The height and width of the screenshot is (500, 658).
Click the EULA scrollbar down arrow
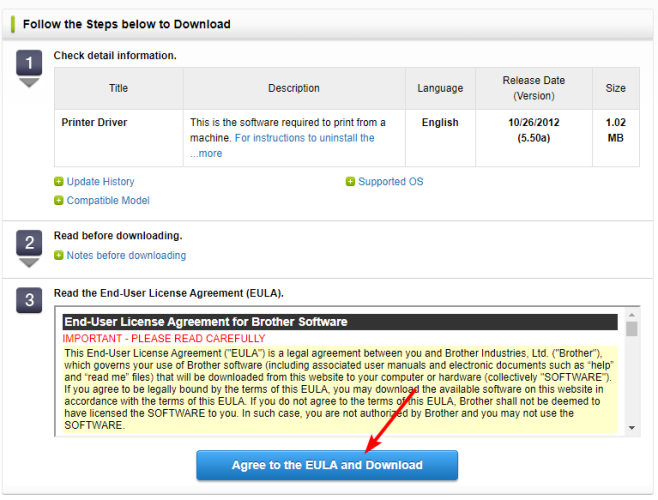click(632, 428)
